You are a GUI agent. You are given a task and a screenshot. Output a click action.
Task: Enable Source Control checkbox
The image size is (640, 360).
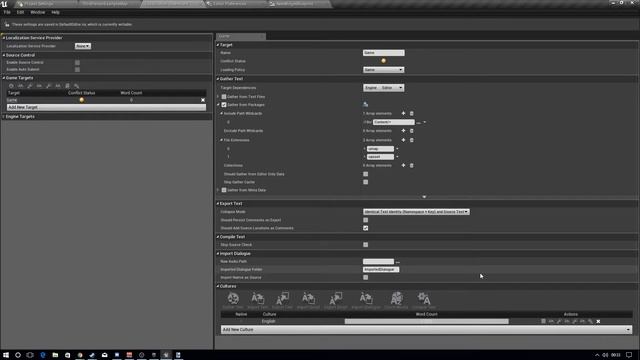[x=77, y=62]
